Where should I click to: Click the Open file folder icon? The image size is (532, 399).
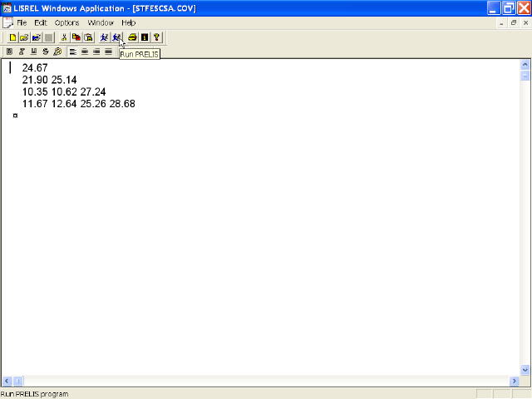(x=24, y=37)
